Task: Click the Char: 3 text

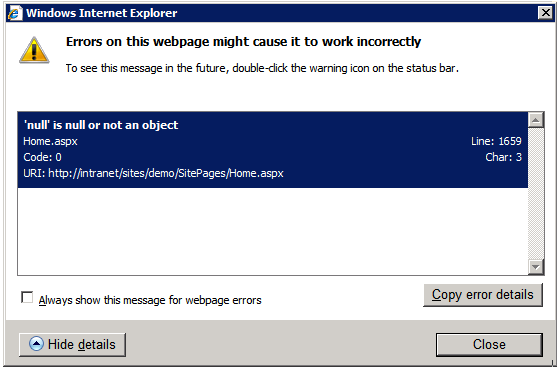Action: click(x=503, y=157)
